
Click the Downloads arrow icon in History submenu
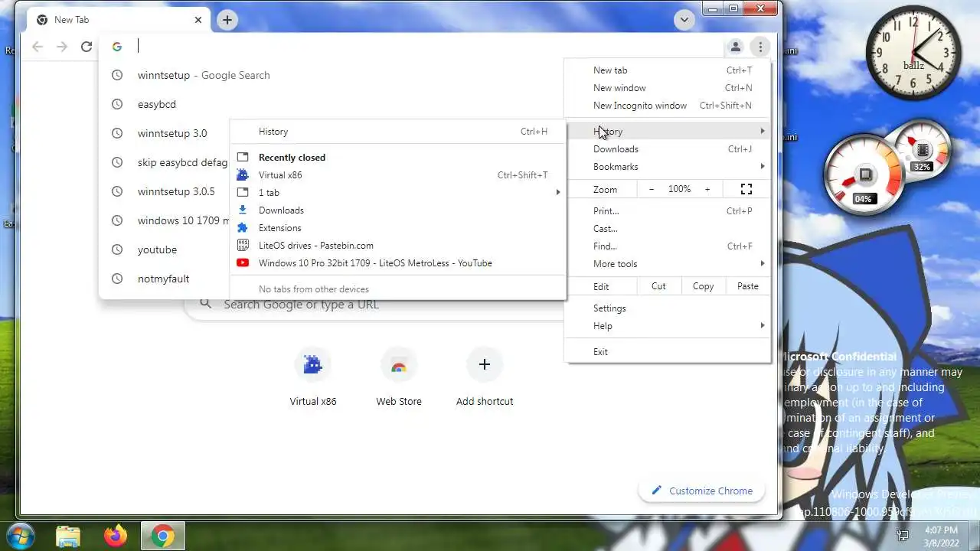coord(243,210)
